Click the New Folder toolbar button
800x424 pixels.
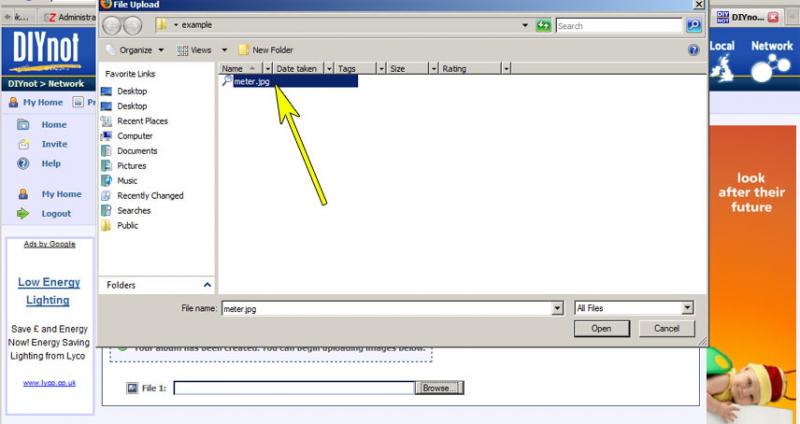point(266,49)
